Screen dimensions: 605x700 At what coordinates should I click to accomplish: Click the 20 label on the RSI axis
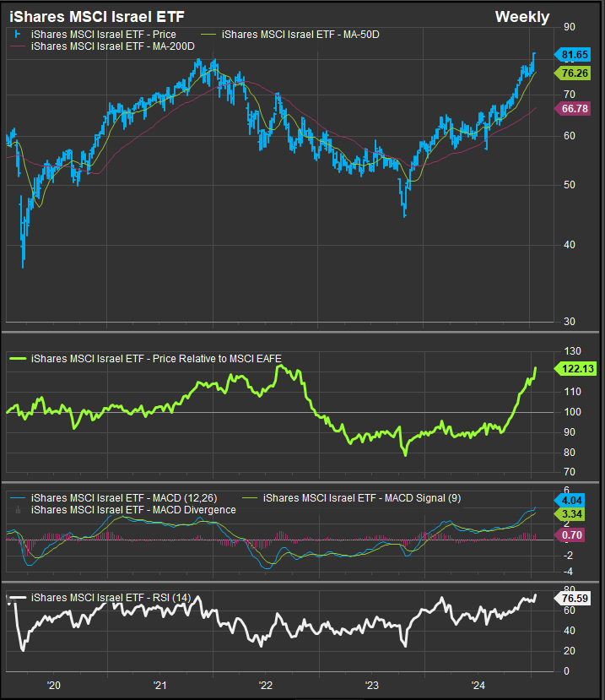(570, 651)
